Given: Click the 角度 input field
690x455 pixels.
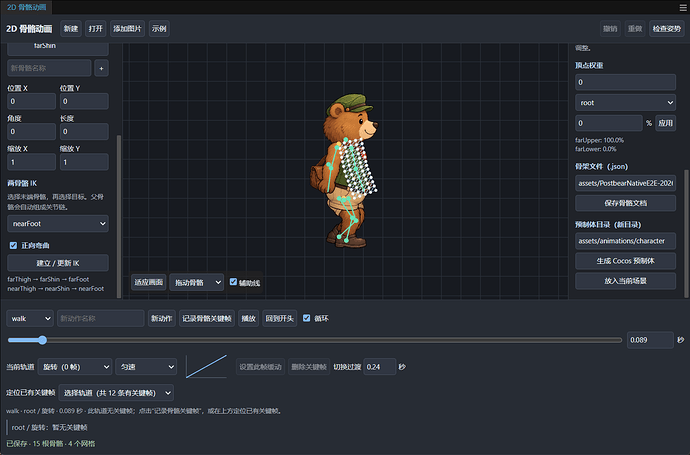Looking at the screenshot, I should [x=32, y=132].
